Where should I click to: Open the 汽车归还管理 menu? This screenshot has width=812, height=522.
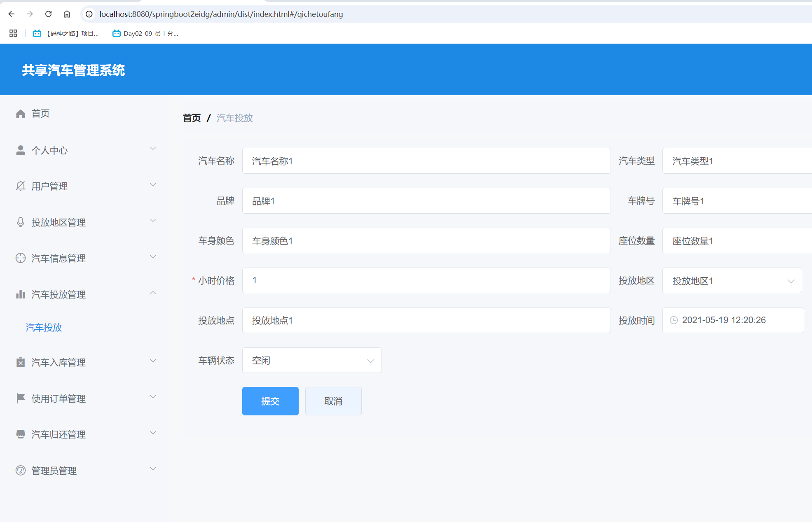click(x=59, y=435)
